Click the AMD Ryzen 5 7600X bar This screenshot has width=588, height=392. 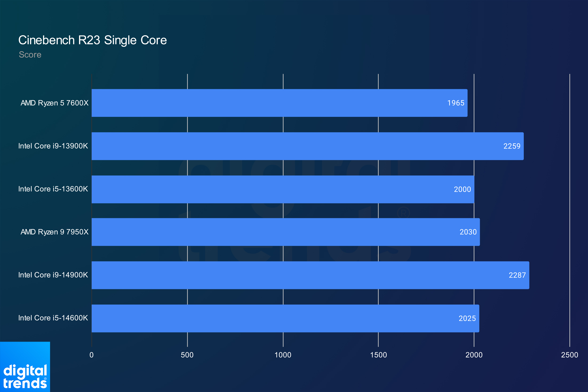point(279,103)
